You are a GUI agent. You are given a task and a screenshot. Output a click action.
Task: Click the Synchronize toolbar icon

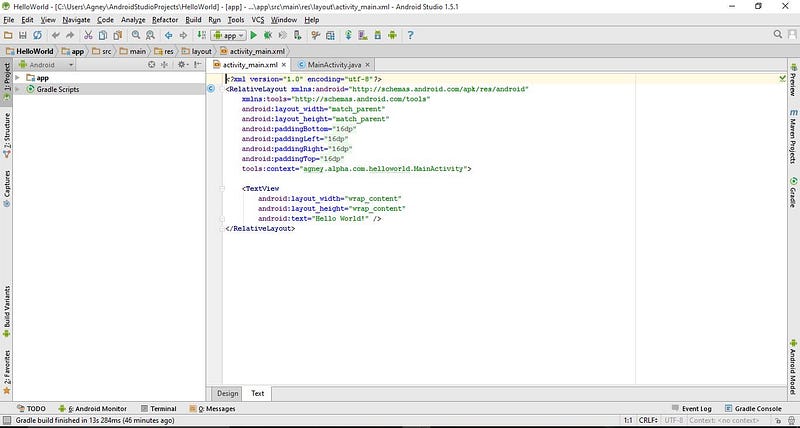tap(37, 35)
